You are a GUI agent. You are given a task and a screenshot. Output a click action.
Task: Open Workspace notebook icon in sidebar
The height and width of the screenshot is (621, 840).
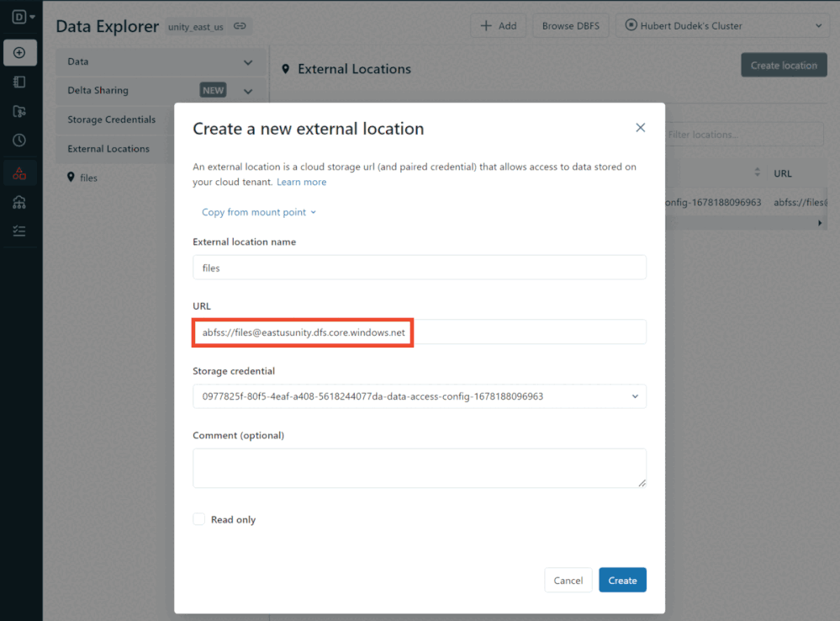click(x=19, y=82)
